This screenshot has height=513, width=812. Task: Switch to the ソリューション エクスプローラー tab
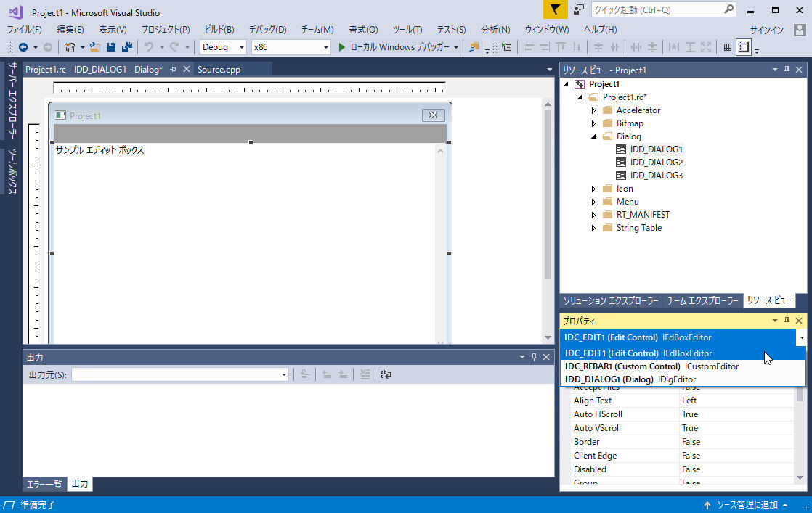click(x=611, y=300)
